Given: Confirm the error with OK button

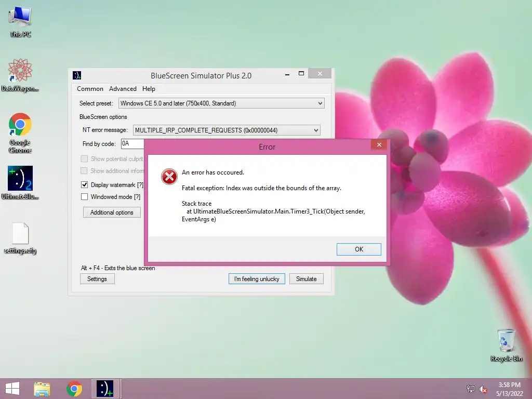Looking at the screenshot, I should pyautogui.click(x=358, y=249).
